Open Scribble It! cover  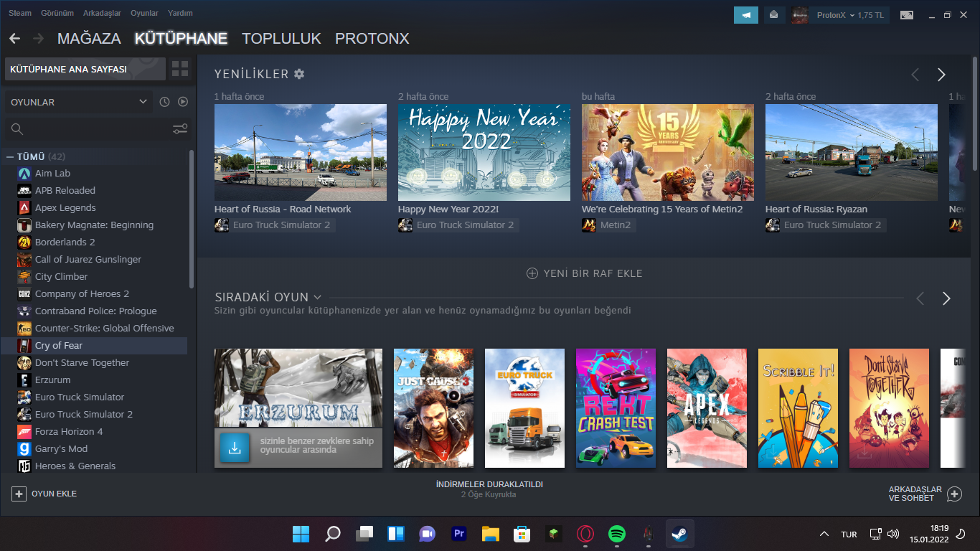click(798, 408)
